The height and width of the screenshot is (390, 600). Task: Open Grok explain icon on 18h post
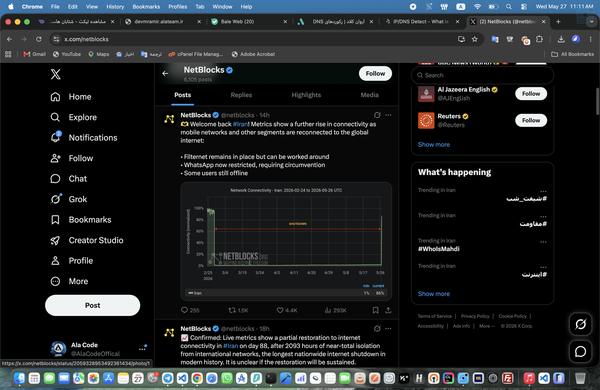tap(377, 328)
